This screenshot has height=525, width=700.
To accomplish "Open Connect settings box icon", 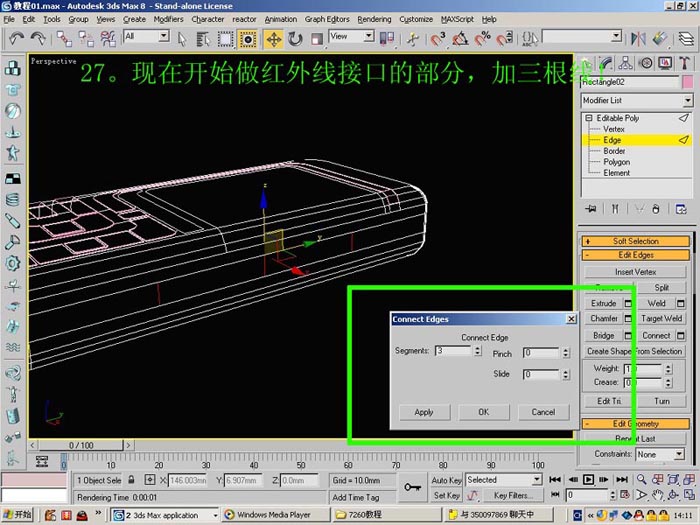I will pyautogui.click(x=680, y=336).
